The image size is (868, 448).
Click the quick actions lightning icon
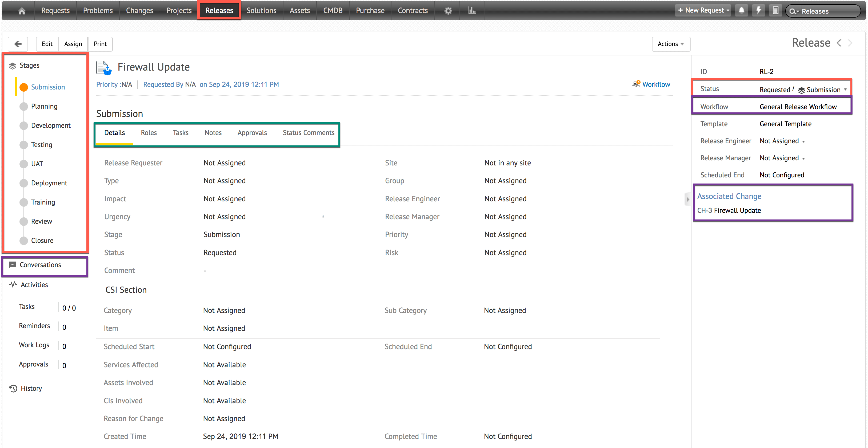point(758,10)
